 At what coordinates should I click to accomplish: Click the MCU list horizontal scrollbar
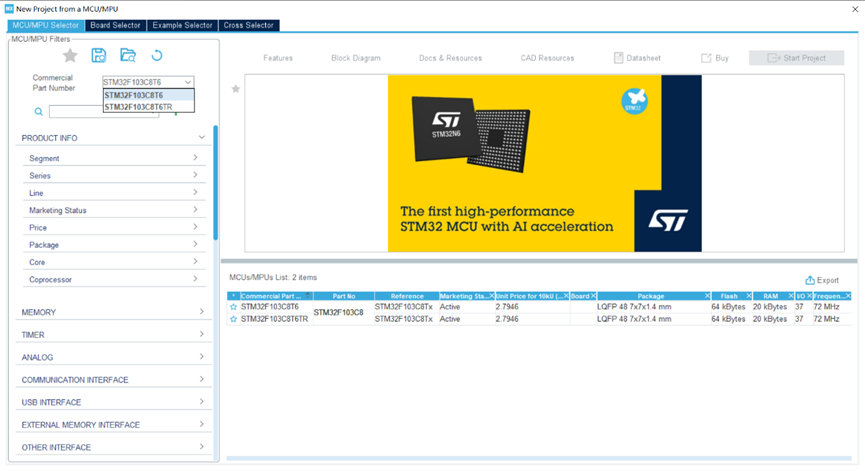538,458
